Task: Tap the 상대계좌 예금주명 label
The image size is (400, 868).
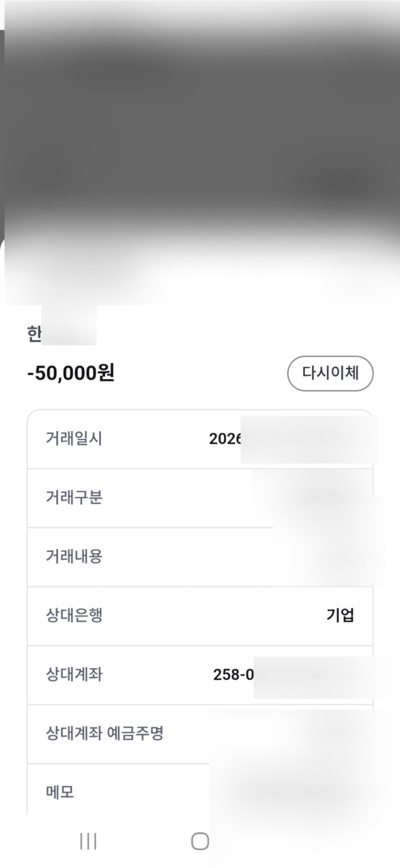Action: tap(104, 733)
